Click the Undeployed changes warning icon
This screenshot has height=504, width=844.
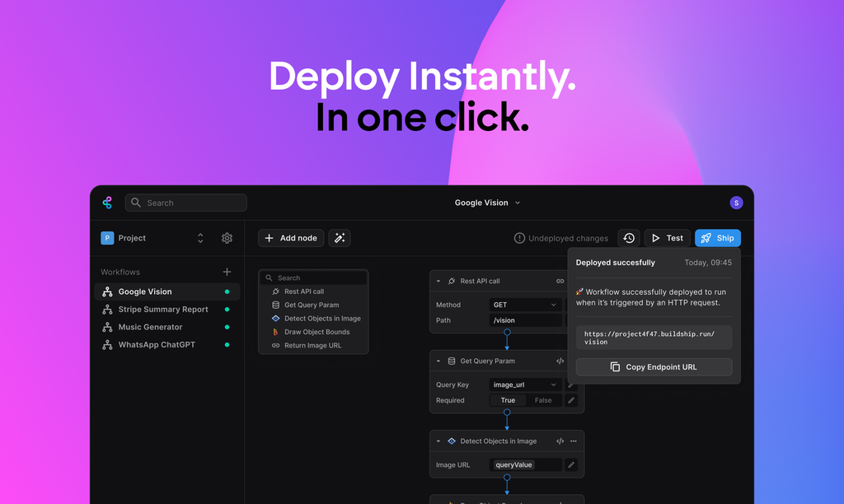519,238
